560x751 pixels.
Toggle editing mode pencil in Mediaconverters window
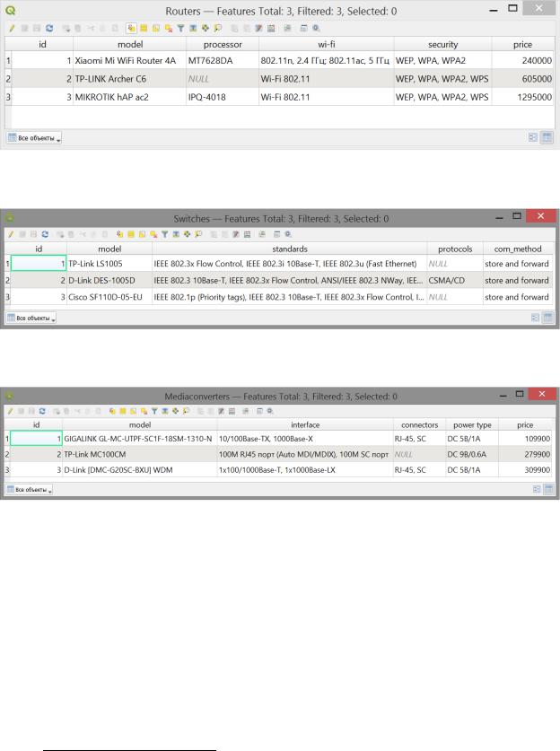click(x=10, y=411)
